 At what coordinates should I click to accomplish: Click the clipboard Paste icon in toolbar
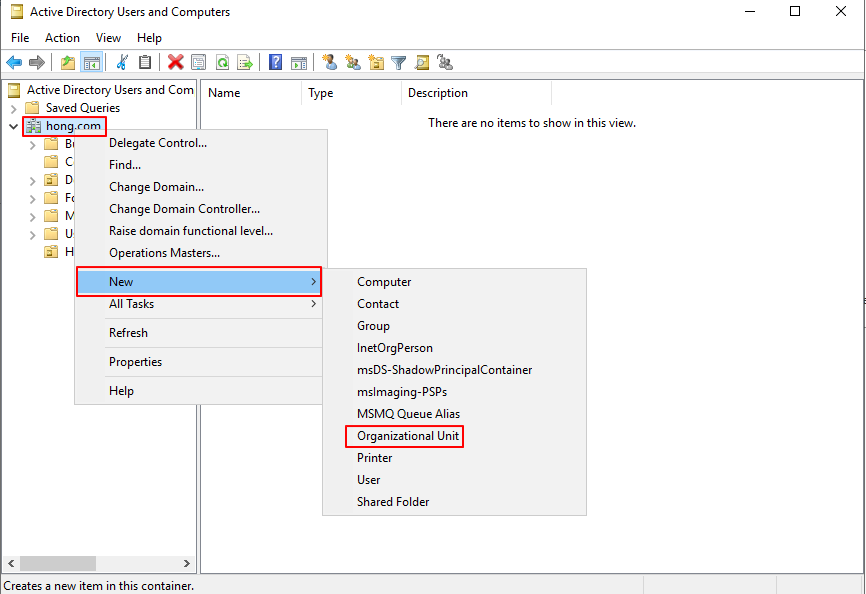pyautogui.click(x=145, y=62)
